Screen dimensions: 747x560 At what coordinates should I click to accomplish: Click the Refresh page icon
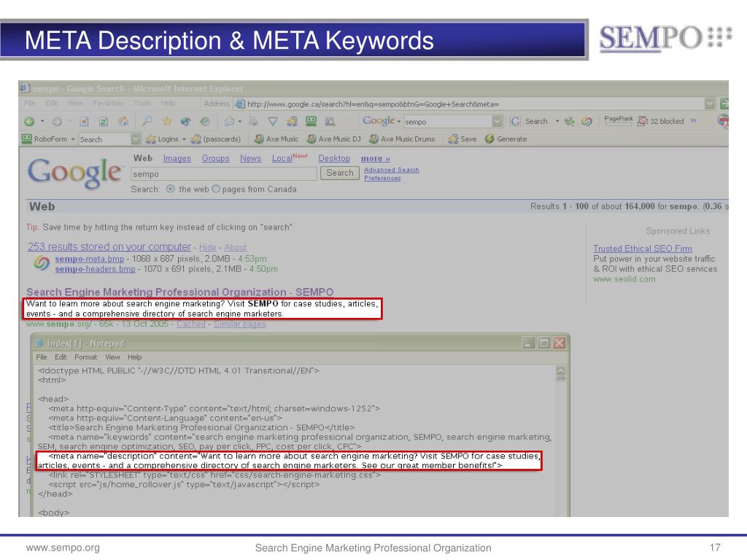pos(104,122)
